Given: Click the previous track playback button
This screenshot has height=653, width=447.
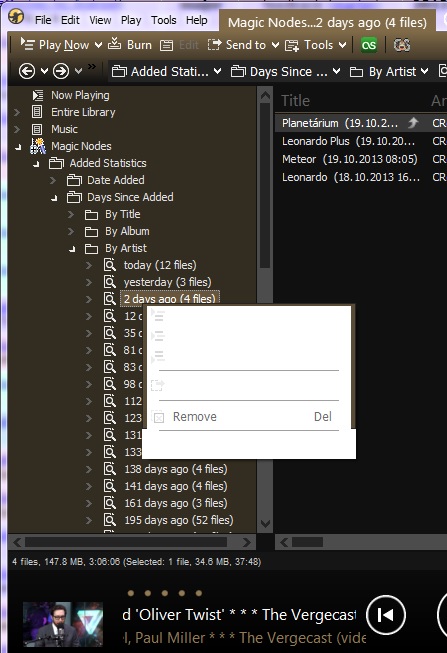Looking at the screenshot, I should point(386,615).
